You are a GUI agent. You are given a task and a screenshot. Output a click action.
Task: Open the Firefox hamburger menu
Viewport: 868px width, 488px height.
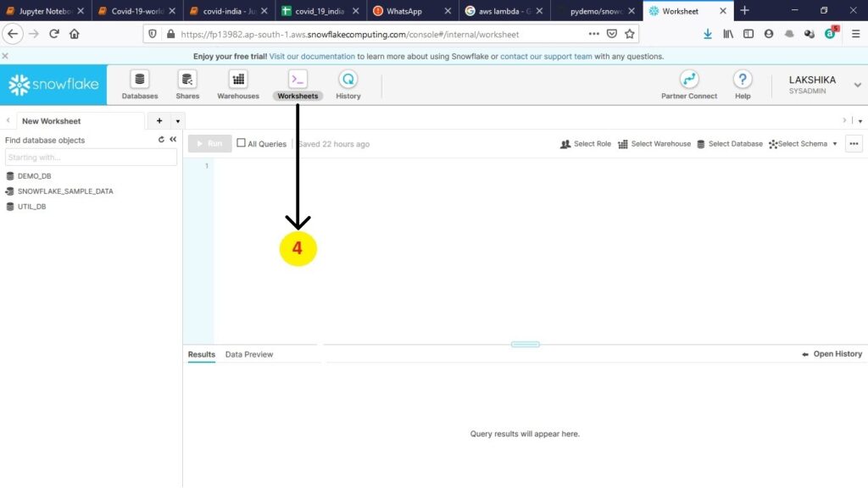click(856, 34)
